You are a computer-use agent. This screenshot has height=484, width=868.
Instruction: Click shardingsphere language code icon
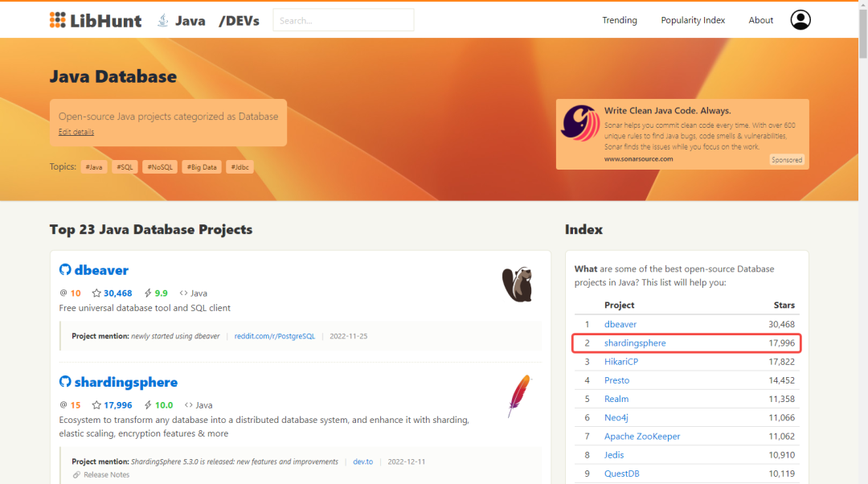(x=188, y=405)
